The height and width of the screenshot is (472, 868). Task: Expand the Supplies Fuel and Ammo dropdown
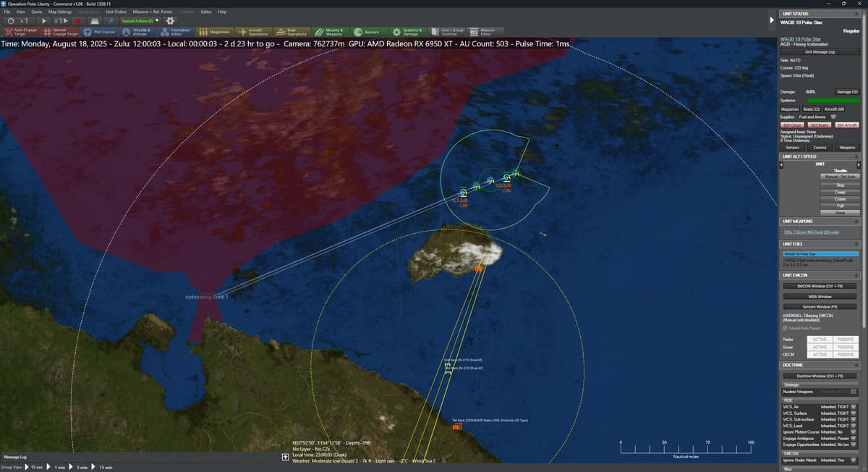[x=833, y=117]
